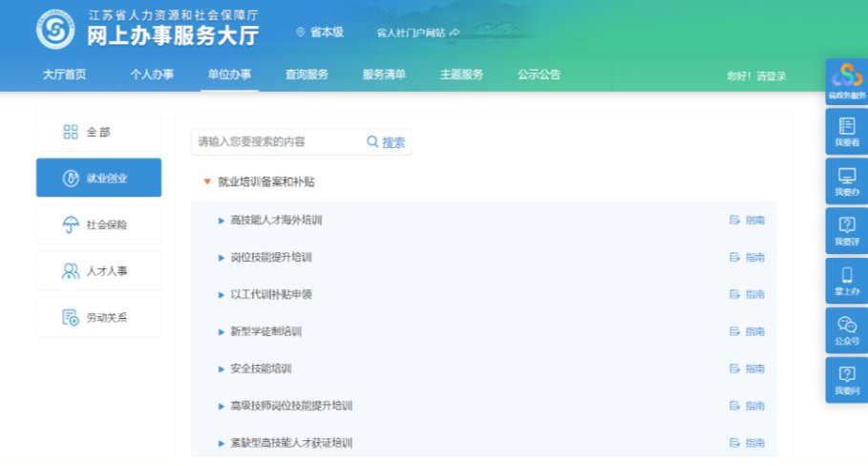Image resolution: width=868 pixels, height=466 pixels.
Task: Click the 请登录 login link
Action: coord(771,76)
